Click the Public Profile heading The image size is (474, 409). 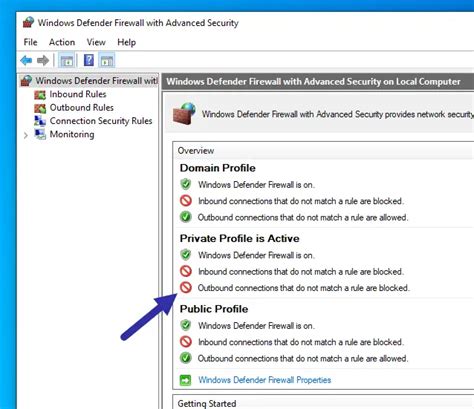coord(214,309)
